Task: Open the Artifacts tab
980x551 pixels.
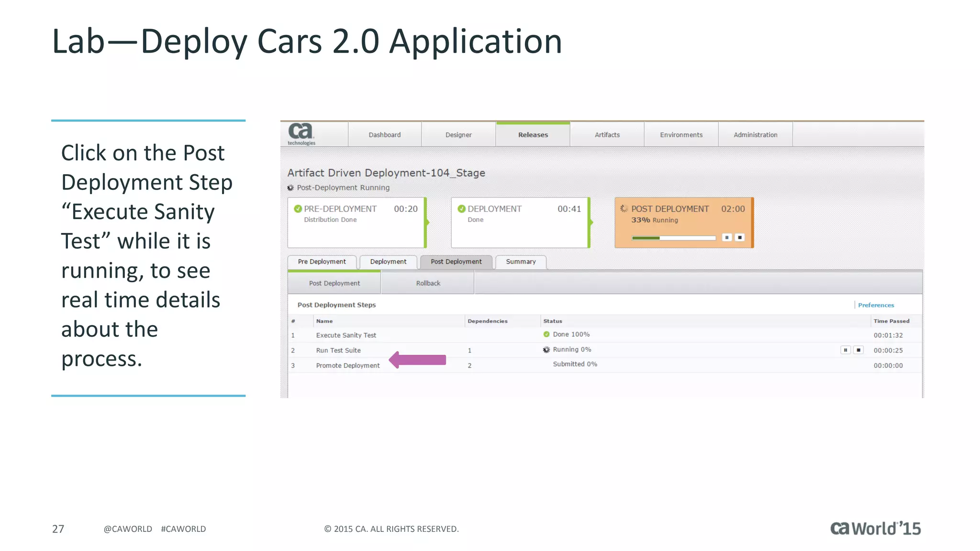Action: click(607, 134)
